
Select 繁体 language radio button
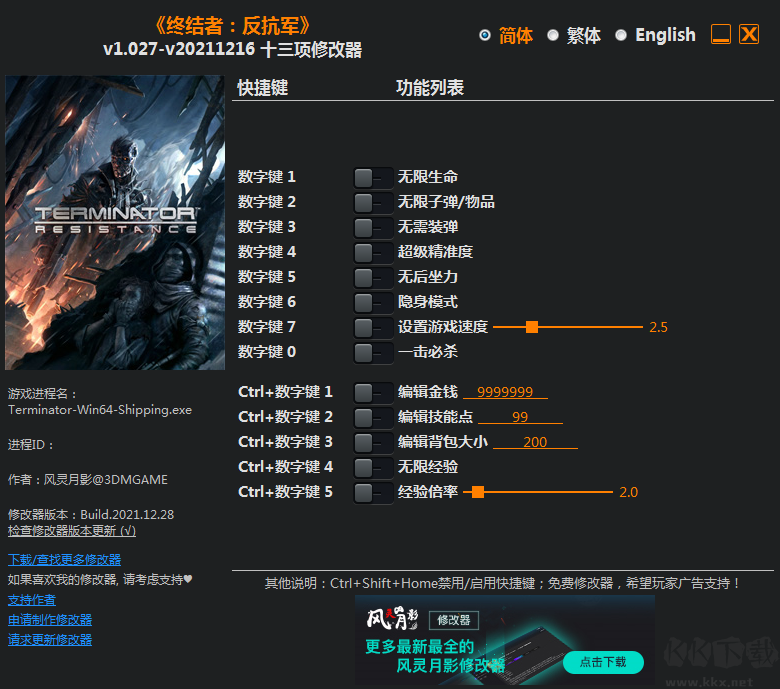[553, 35]
